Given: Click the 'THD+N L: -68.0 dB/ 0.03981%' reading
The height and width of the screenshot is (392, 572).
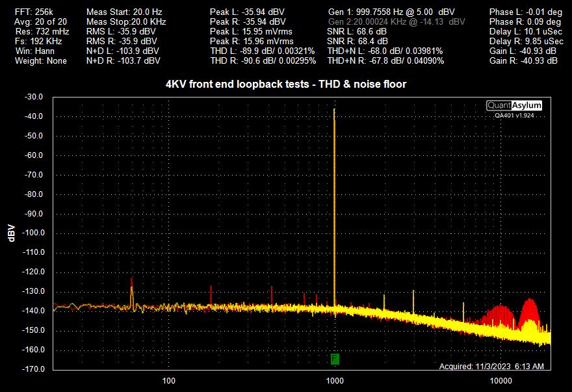Looking at the screenshot, I should (385, 51).
